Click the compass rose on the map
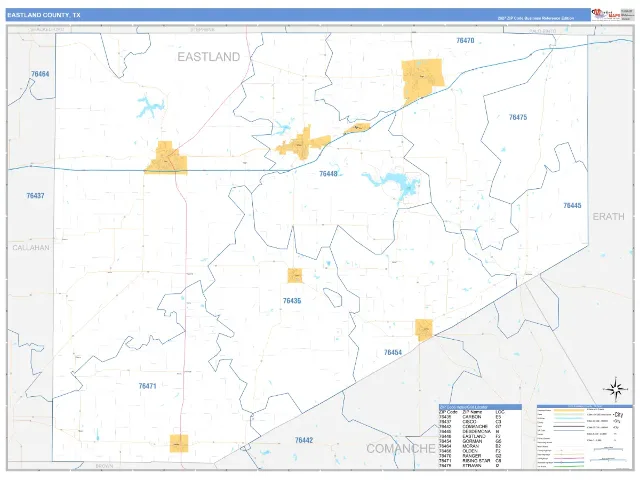This screenshot has height=480, width=640. [x=616, y=389]
